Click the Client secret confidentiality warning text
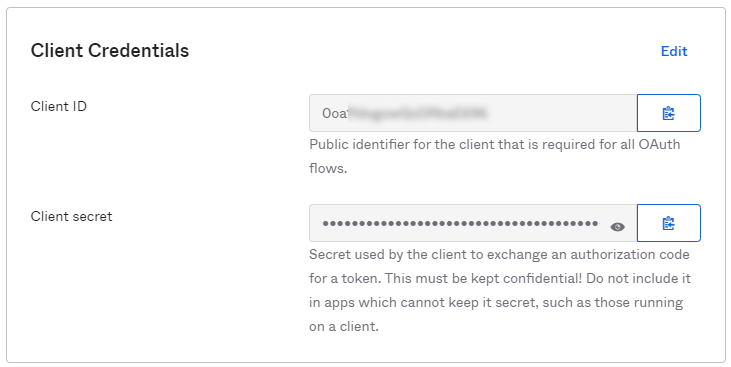 pos(500,291)
